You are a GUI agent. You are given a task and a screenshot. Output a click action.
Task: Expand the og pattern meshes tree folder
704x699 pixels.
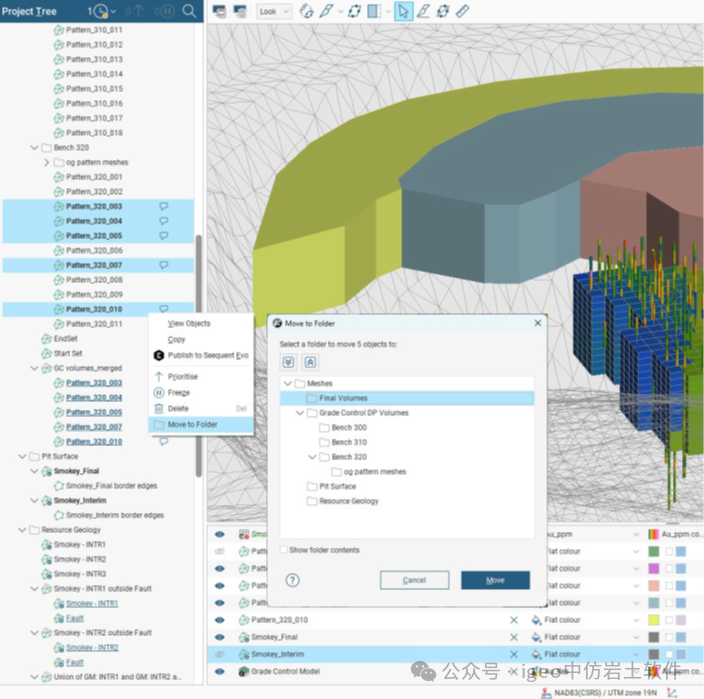(46, 162)
